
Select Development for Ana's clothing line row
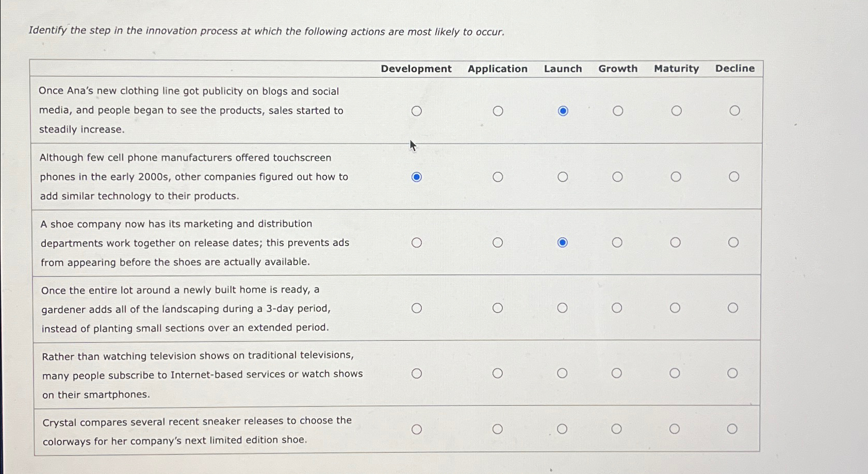pos(417,111)
